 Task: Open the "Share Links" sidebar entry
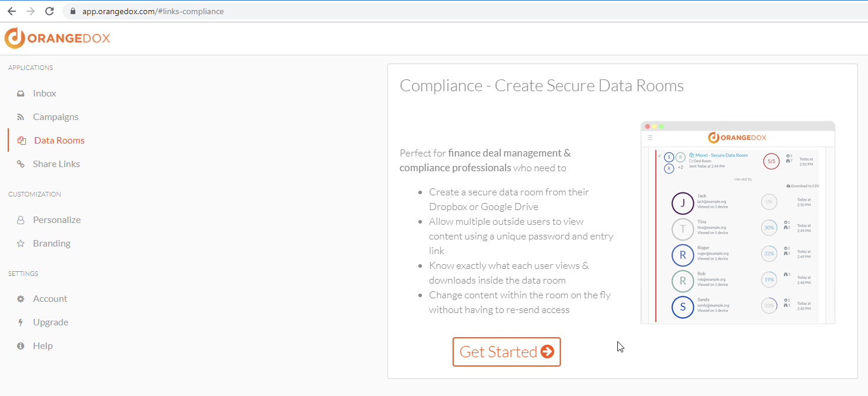56,164
